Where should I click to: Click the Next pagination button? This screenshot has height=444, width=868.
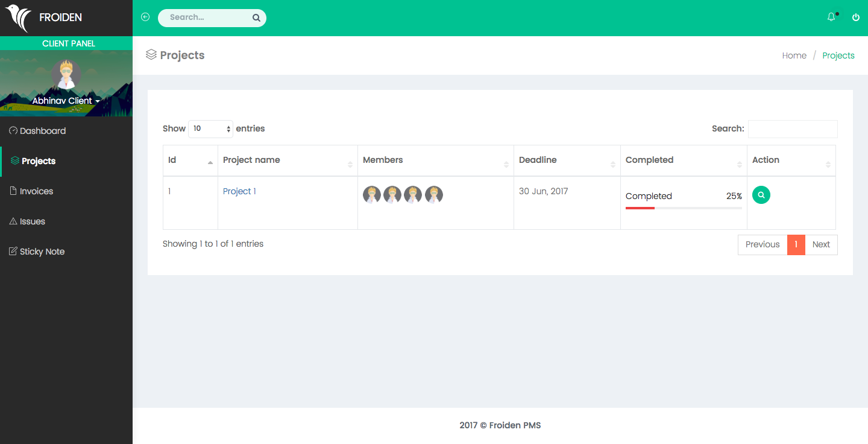pyautogui.click(x=821, y=244)
